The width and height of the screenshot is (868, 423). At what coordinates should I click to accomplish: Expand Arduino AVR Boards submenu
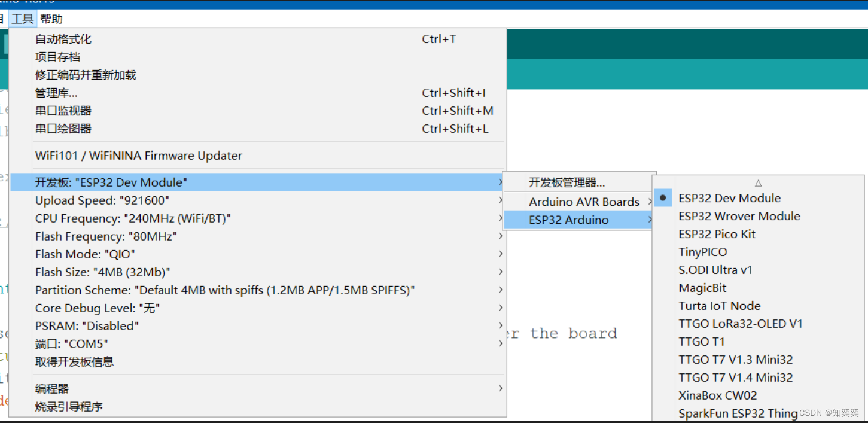[579, 202]
